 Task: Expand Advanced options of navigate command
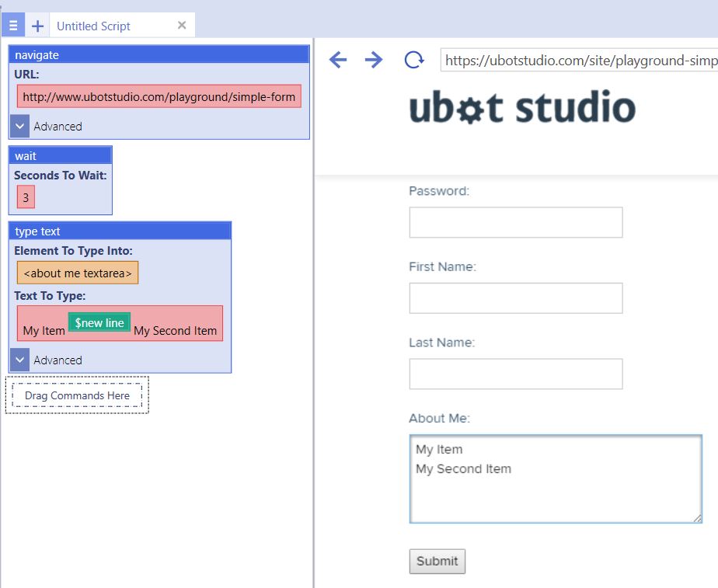point(19,127)
